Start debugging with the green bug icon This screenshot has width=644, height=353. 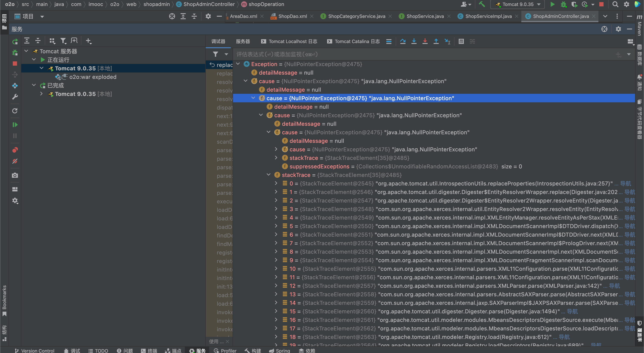[563, 4]
